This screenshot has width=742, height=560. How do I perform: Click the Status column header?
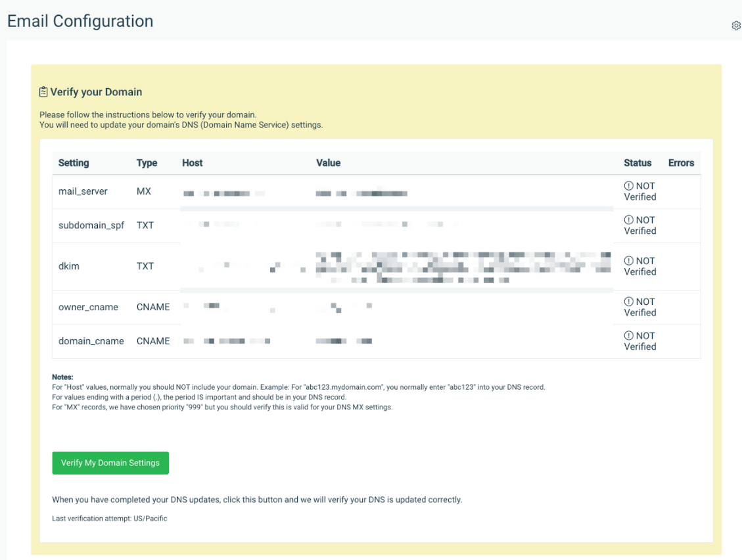point(638,163)
